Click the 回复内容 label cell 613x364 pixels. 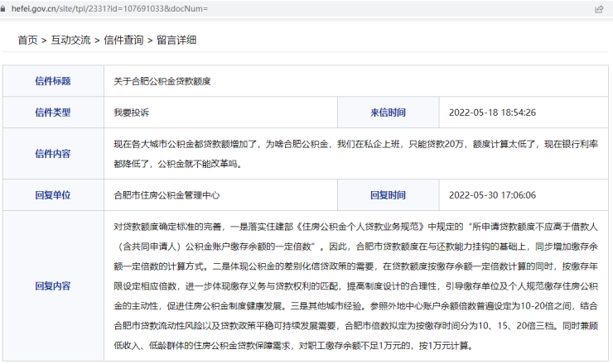52,285
